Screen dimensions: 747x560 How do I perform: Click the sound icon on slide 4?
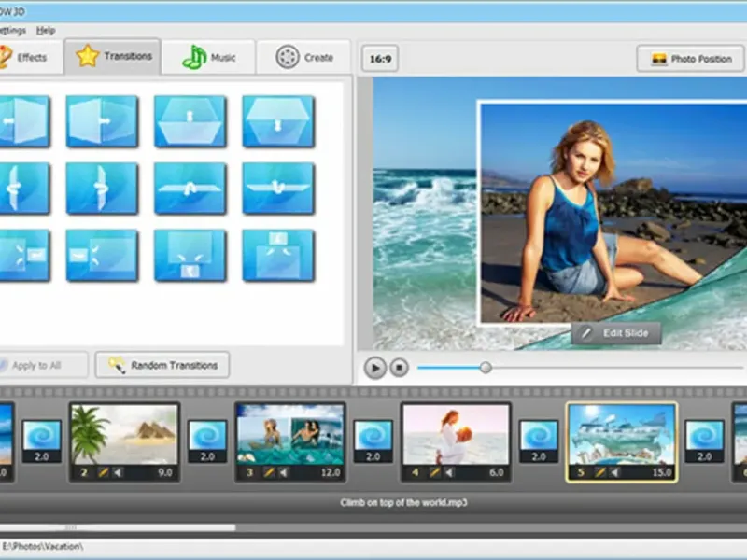coord(449,472)
